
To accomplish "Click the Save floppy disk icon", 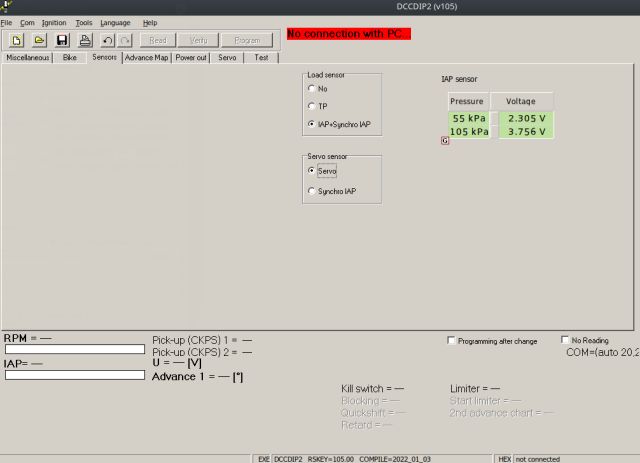I will tap(62, 40).
